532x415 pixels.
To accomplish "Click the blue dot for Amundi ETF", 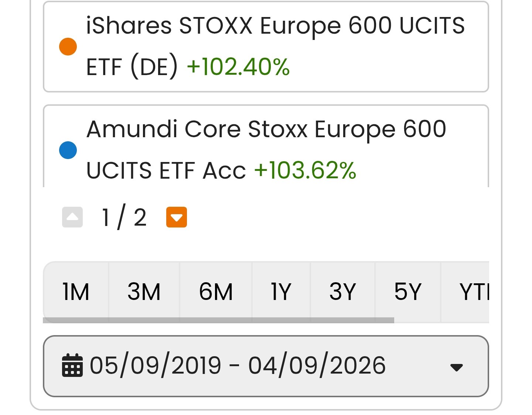I will (x=68, y=150).
